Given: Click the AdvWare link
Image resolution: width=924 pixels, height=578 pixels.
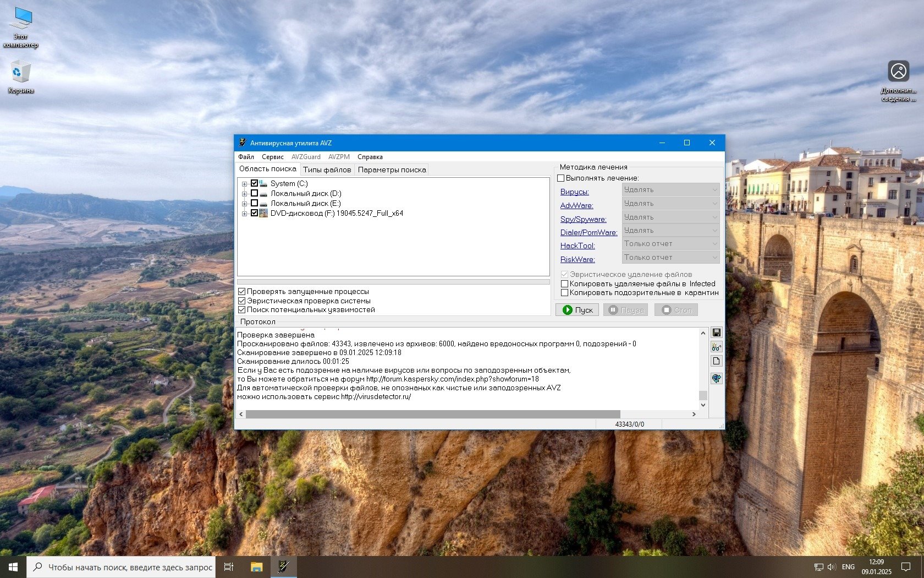Looking at the screenshot, I should 577,205.
